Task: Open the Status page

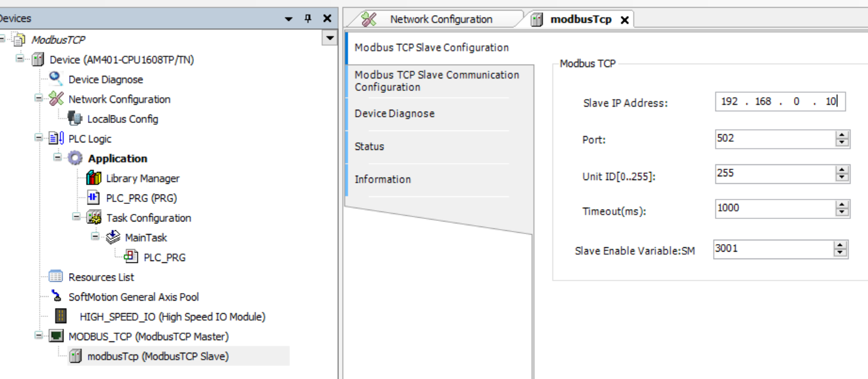Action: coord(370,146)
